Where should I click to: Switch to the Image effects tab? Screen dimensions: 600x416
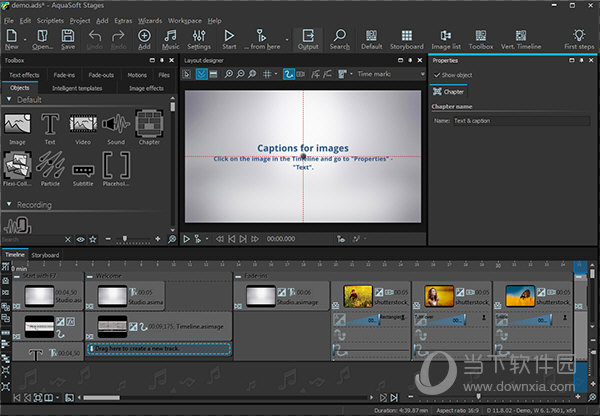click(146, 88)
